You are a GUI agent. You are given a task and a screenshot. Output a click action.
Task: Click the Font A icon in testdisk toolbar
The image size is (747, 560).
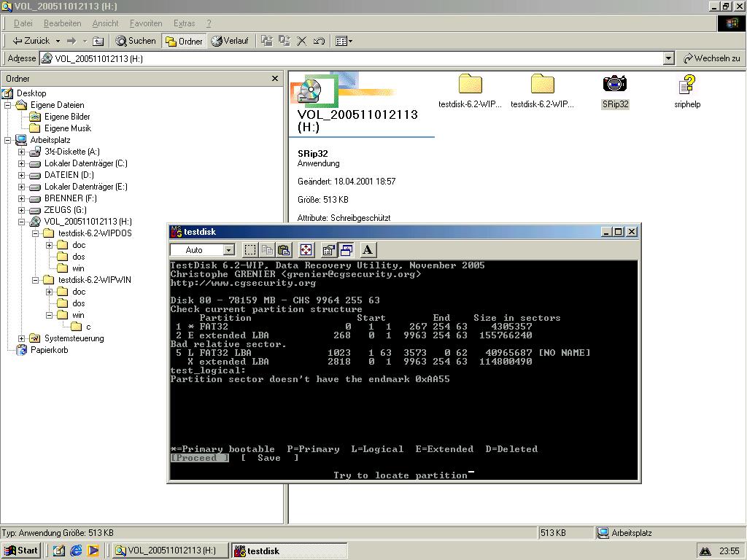(368, 250)
